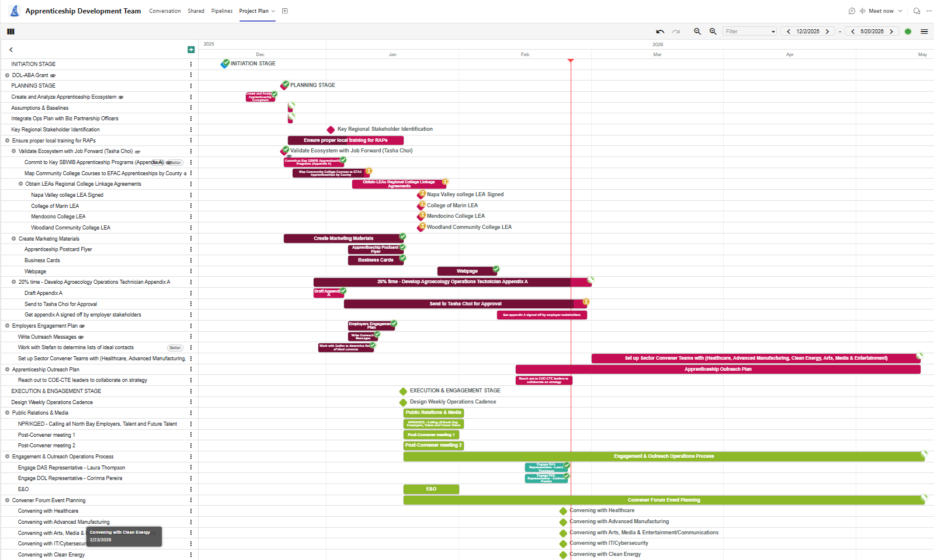Switch to the Conversation tab
The image size is (934, 560).
point(165,11)
